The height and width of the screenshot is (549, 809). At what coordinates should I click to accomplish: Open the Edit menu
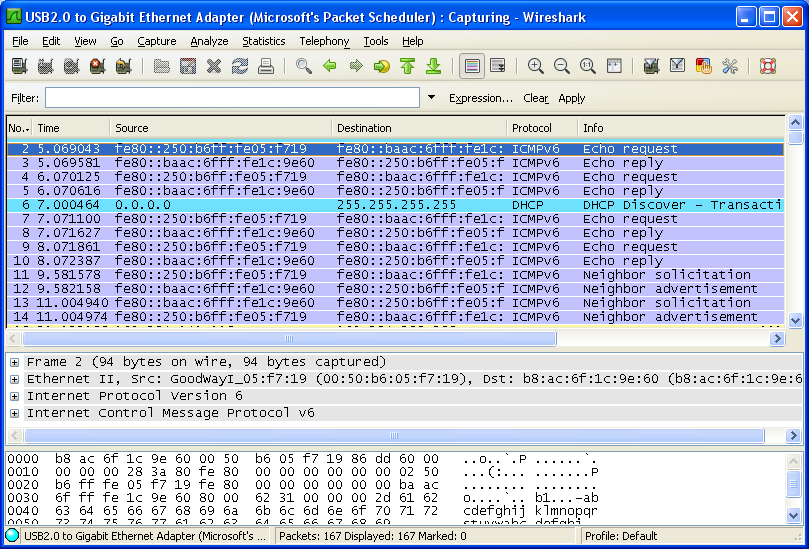(51, 41)
